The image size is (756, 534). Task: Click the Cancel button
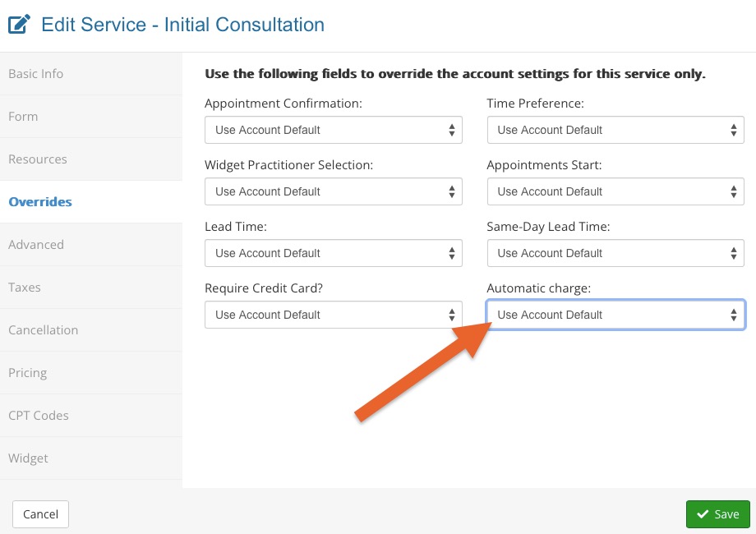tap(40, 514)
